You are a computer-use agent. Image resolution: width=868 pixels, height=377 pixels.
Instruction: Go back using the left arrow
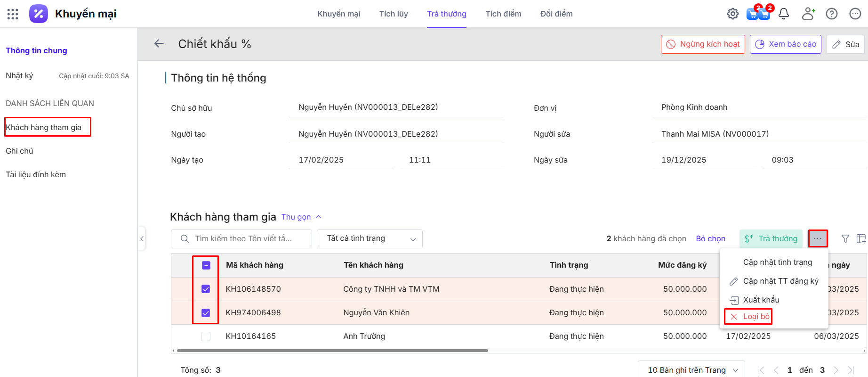pos(159,44)
